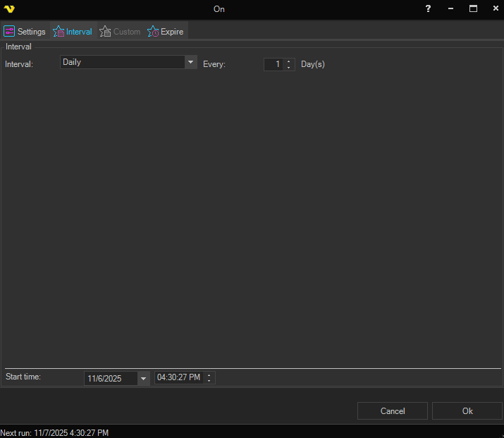504x438 pixels.
Task: Increase the Every days value
Action: (289, 61)
